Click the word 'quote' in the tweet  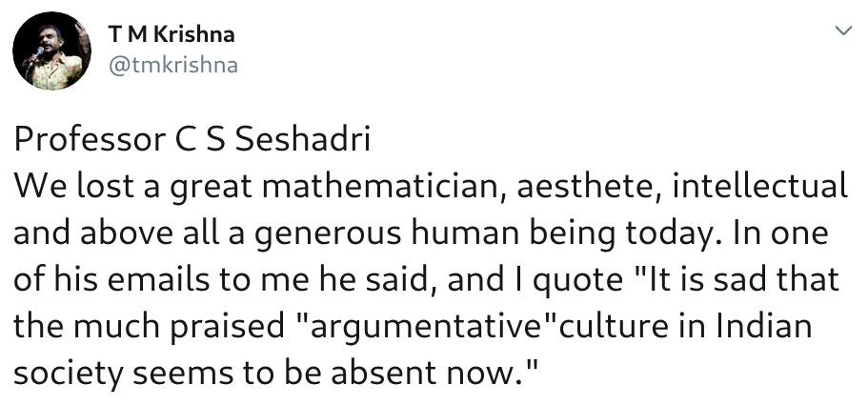(577, 280)
